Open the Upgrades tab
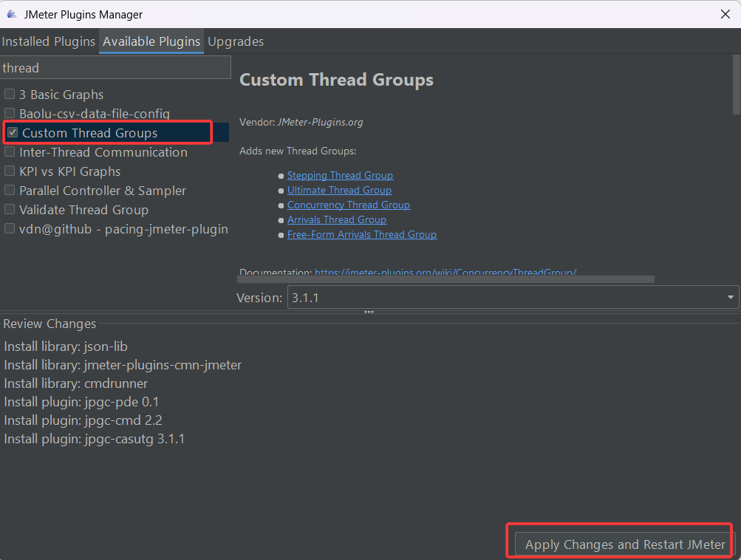The image size is (741, 560). pos(236,41)
